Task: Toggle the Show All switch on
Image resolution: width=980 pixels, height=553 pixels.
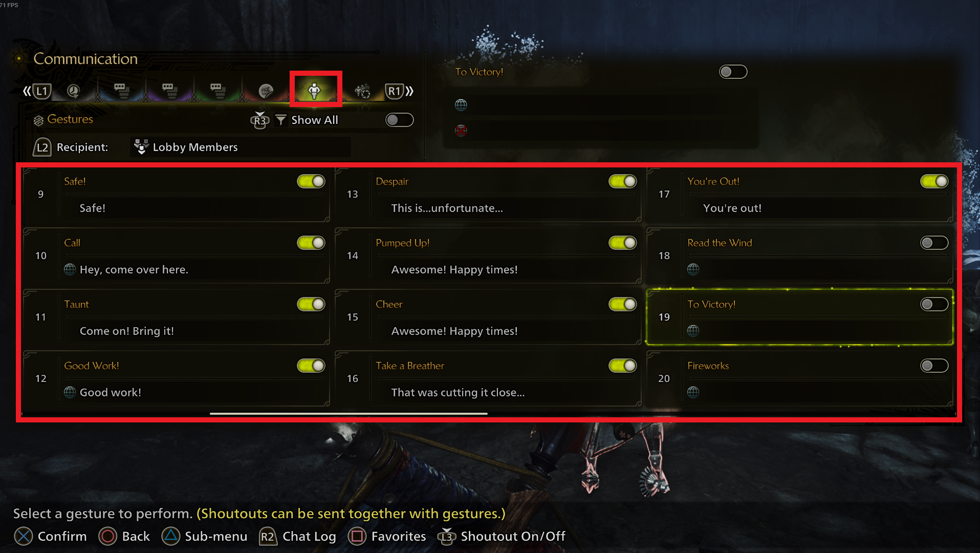Action: click(400, 120)
